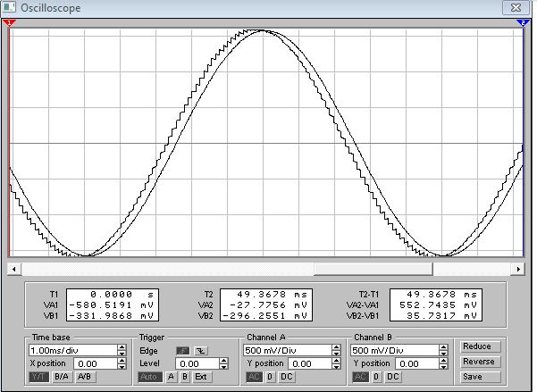Click the right scroll arrow under the waveform

tap(518, 269)
